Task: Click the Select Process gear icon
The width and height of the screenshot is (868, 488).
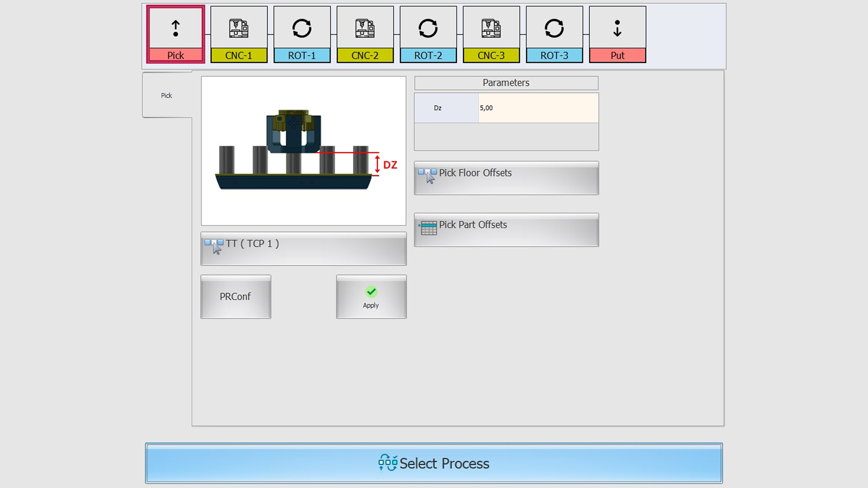Action: (x=387, y=463)
